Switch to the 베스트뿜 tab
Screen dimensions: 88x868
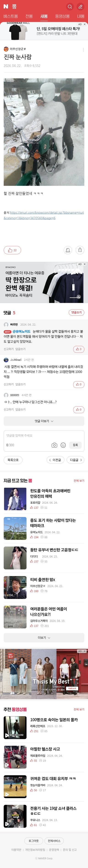[x=11, y=16]
